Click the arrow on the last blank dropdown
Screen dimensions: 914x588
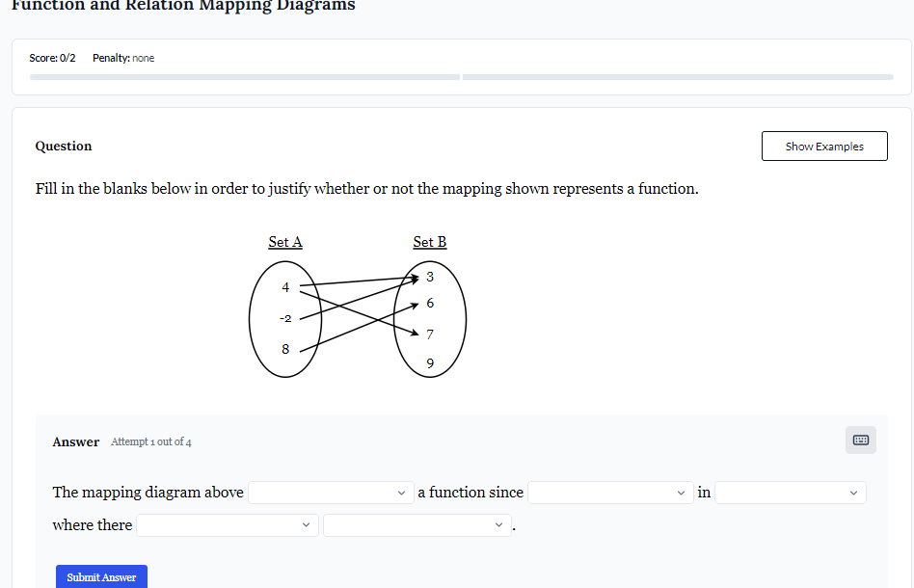[498, 524]
